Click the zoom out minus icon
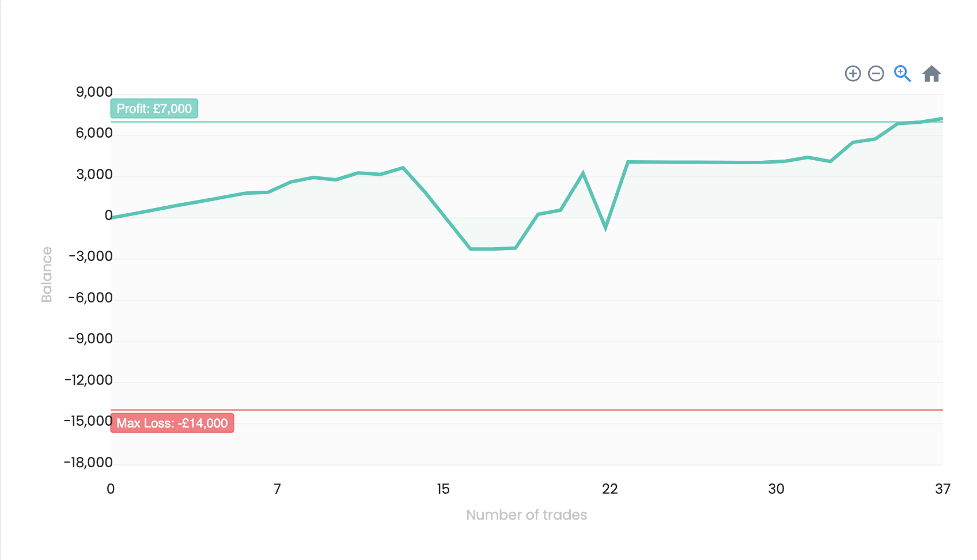 pos(876,74)
